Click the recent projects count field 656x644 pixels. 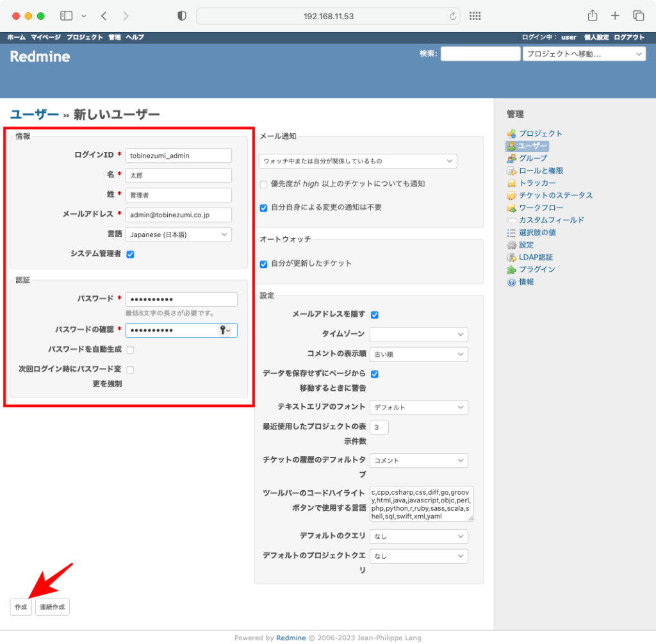tap(379, 427)
